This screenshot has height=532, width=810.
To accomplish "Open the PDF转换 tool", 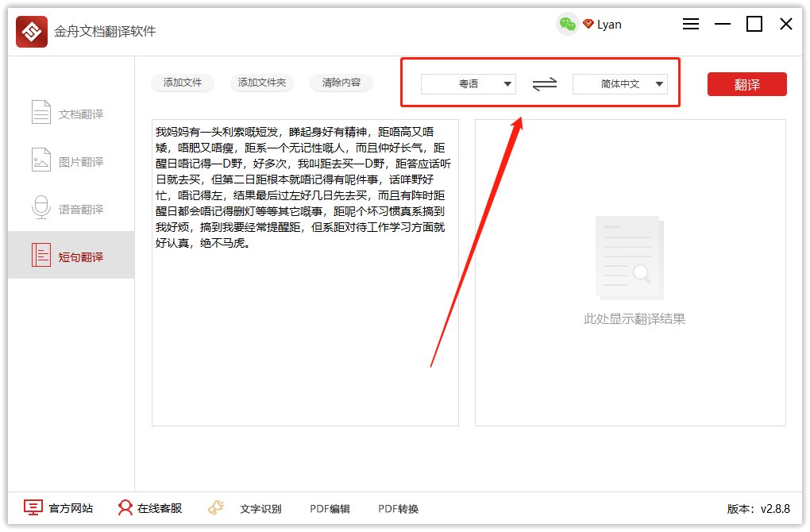I will point(397,508).
